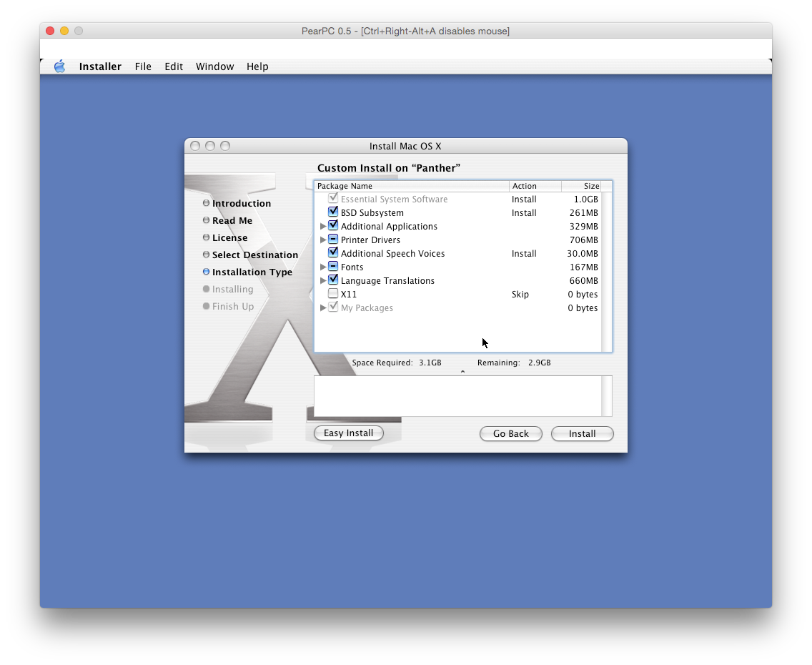The width and height of the screenshot is (812, 665).
Task: Select the BSD Subsystem row name
Action: pyautogui.click(x=372, y=213)
